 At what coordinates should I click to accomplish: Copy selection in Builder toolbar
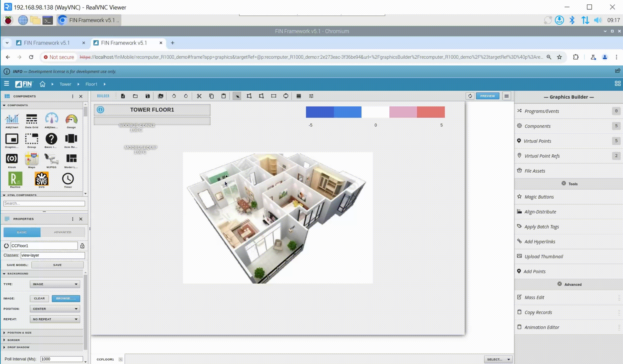click(211, 96)
